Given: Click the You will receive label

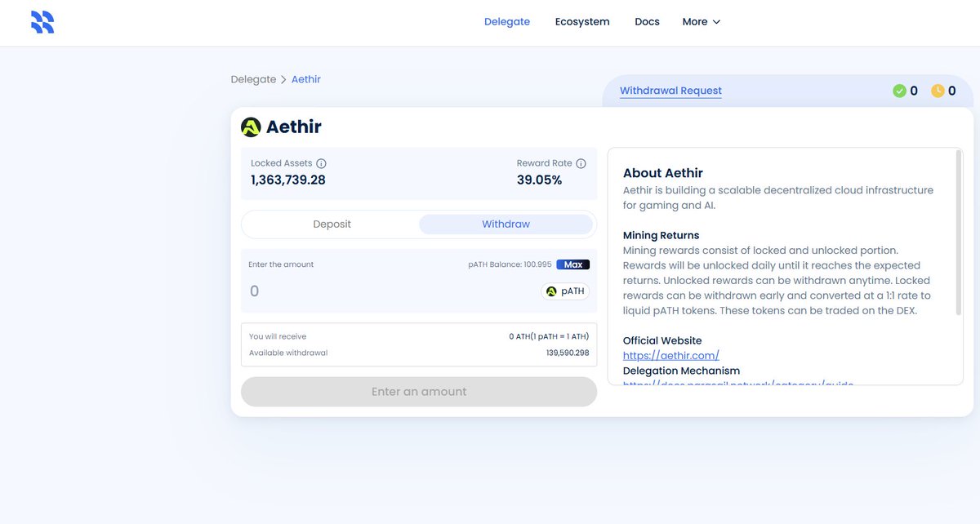Looking at the screenshot, I should pyautogui.click(x=278, y=336).
